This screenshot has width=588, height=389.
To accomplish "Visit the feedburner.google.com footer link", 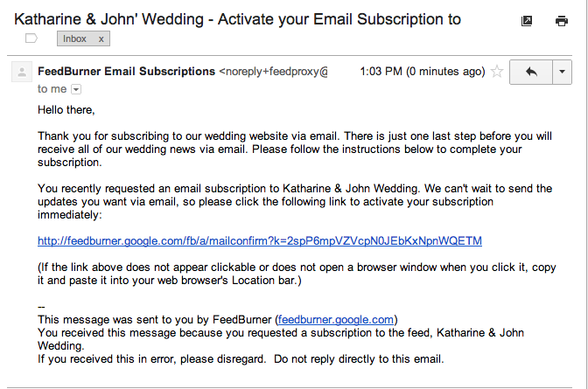I will (336, 319).
